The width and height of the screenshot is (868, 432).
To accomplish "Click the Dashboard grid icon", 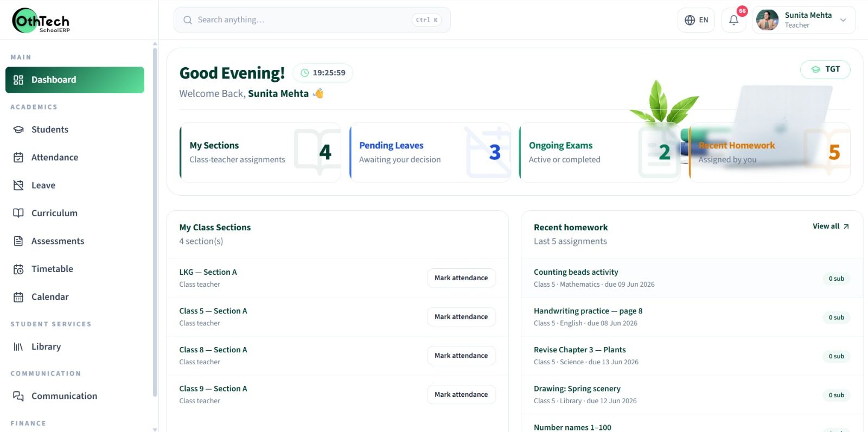I will click(18, 80).
